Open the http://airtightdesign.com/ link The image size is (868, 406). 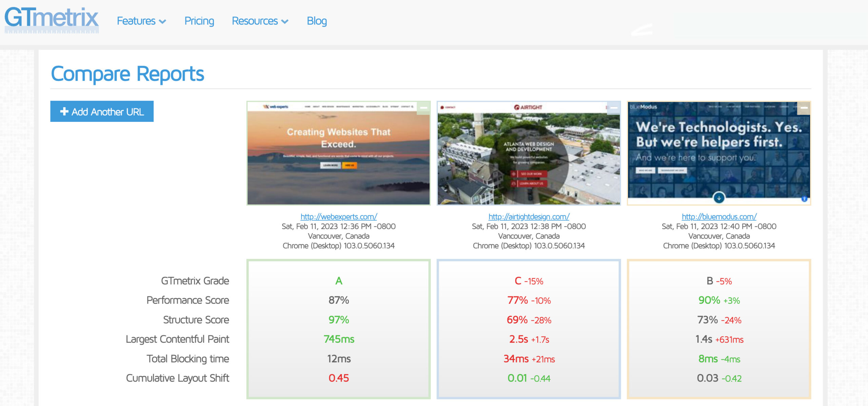coord(529,217)
